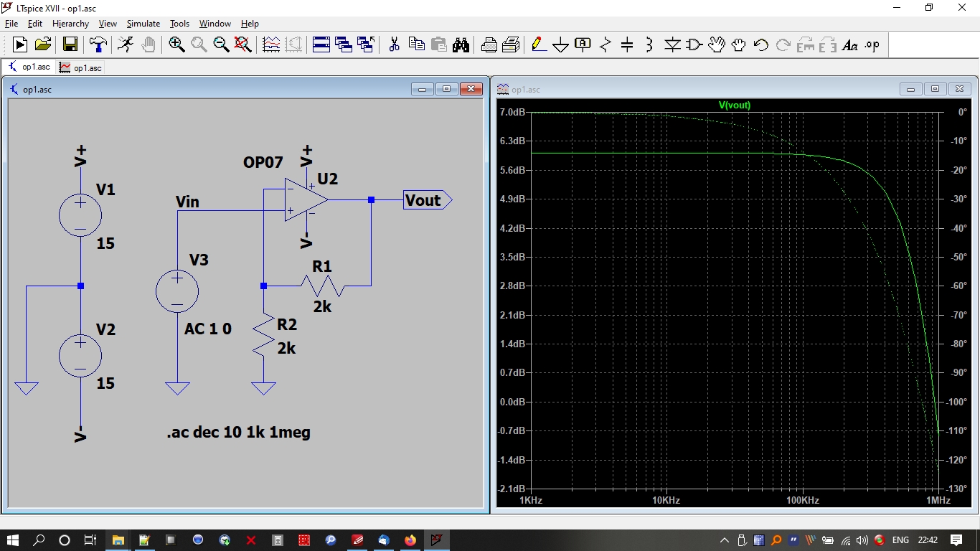This screenshot has height=551, width=980.
Task: Maximize the schematic op1.asc subwindow
Action: (x=446, y=89)
